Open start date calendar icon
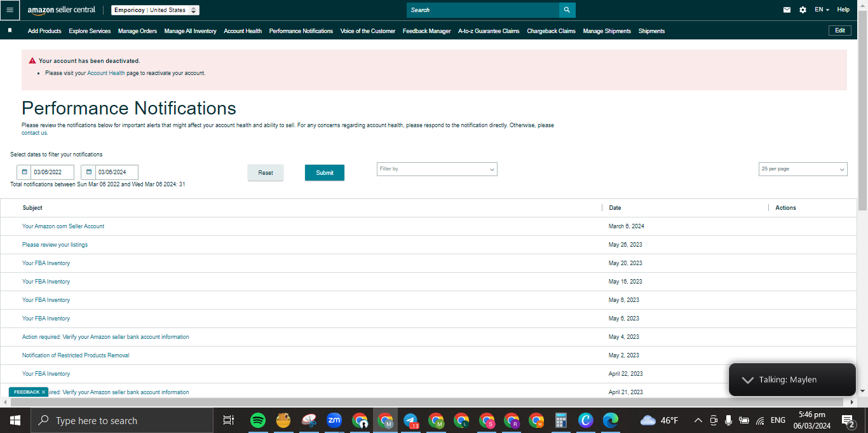 click(x=24, y=172)
